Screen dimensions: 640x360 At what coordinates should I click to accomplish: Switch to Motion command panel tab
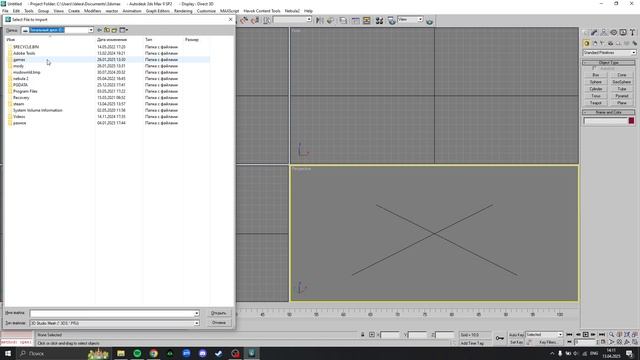613,33
